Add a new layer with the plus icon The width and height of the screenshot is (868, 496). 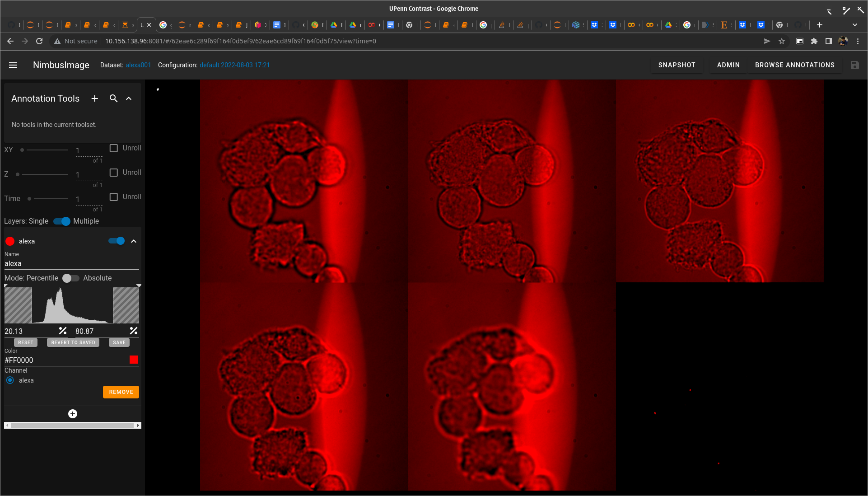[x=72, y=413]
